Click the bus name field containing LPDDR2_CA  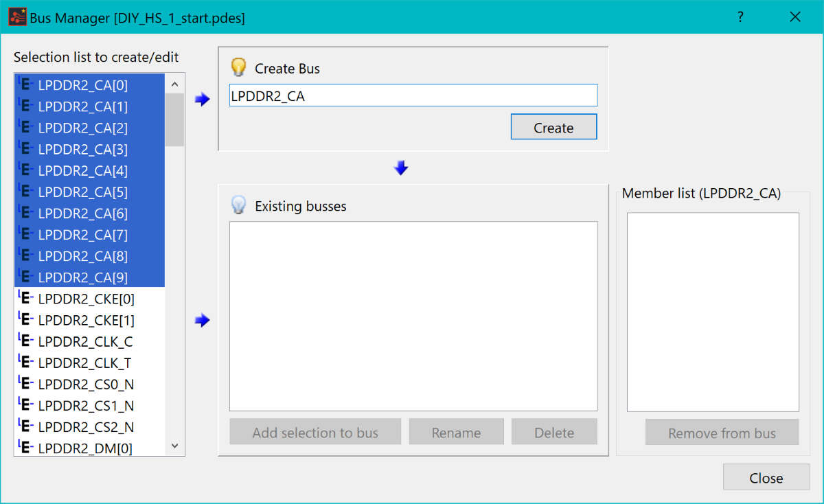click(413, 95)
